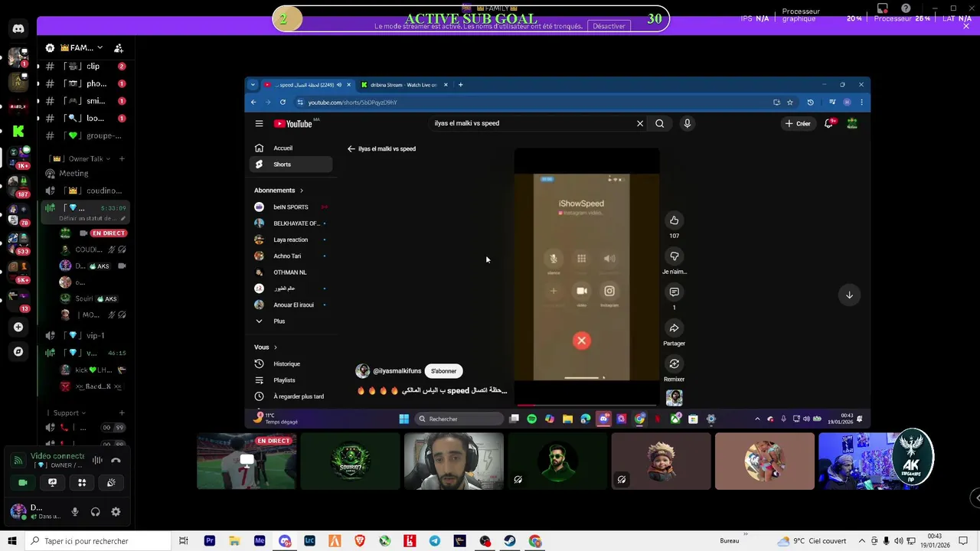Image resolution: width=980 pixels, height=551 pixels.
Task: Go to next short down arrow
Action: (849, 295)
